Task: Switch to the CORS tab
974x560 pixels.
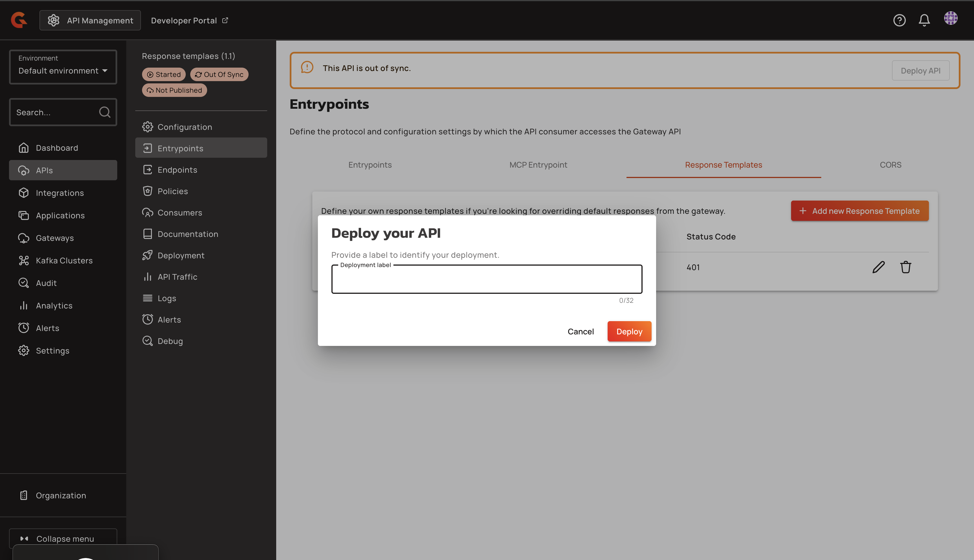Action: point(890,165)
